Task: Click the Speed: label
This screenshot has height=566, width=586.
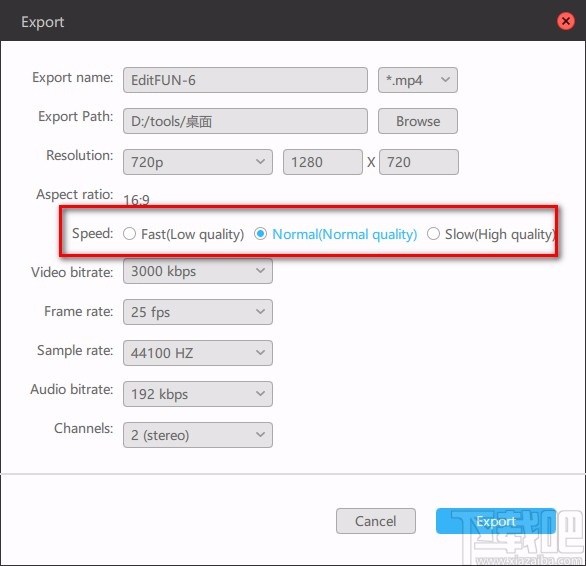Action: click(92, 233)
